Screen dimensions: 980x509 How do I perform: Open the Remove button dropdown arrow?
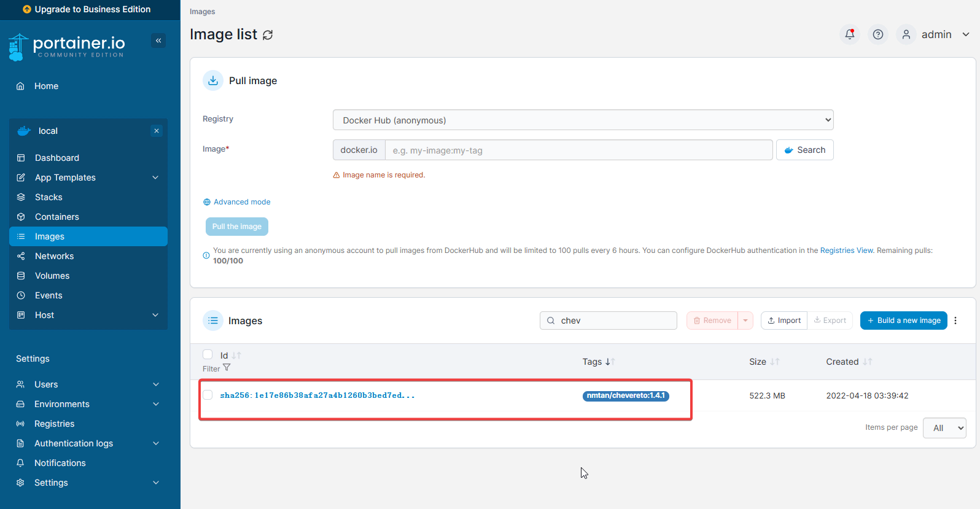[x=745, y=321]
